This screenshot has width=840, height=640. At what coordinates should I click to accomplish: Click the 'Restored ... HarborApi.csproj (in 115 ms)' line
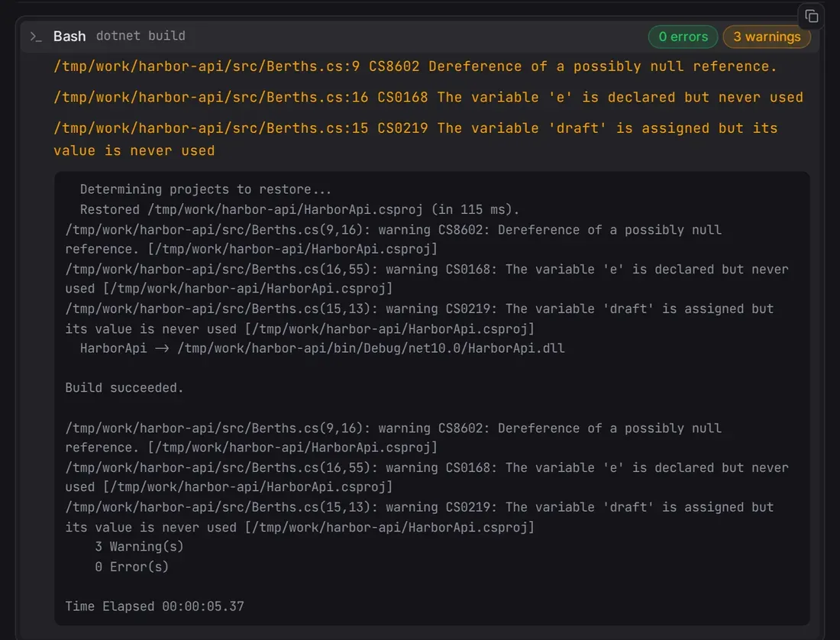point(299,209)
